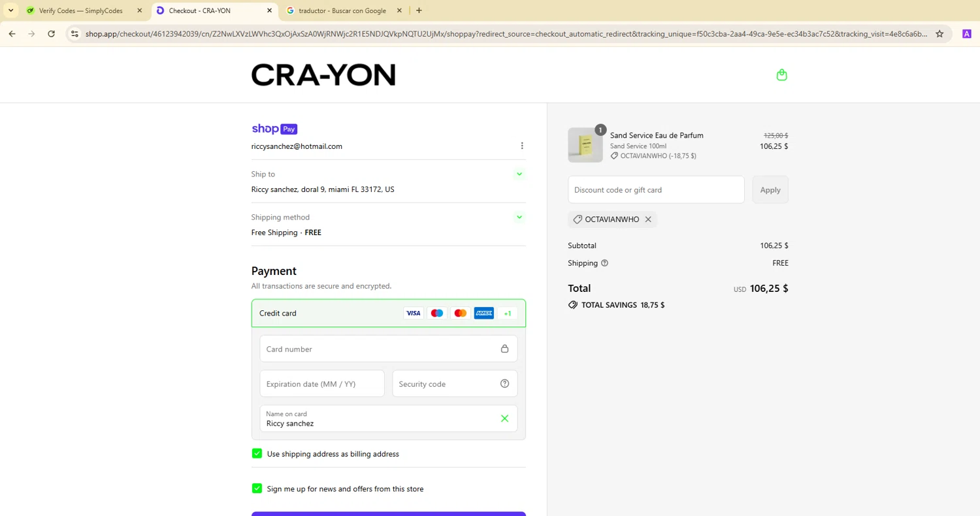
Task: Click the OCTAVIANWHO discount tag
Action: pos(612,219)
